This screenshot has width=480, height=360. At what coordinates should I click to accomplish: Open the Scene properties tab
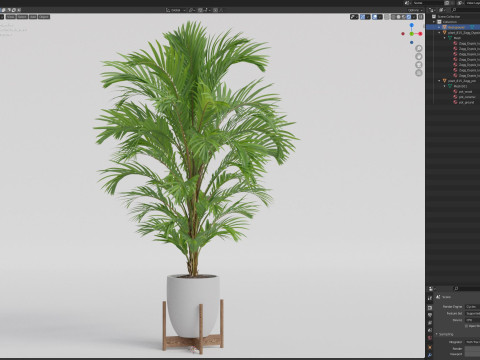tap(430, 330)
